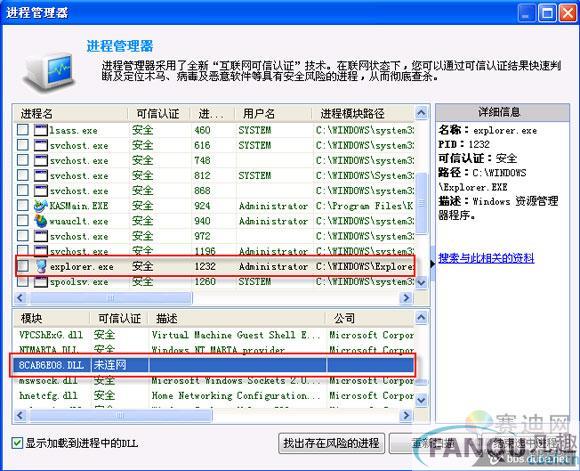The width and height of the screenshot is (580, 471).
Task: Select the 8CAB6E08.DLL module row
Action: pyautogui.click(x=214, y=365)
